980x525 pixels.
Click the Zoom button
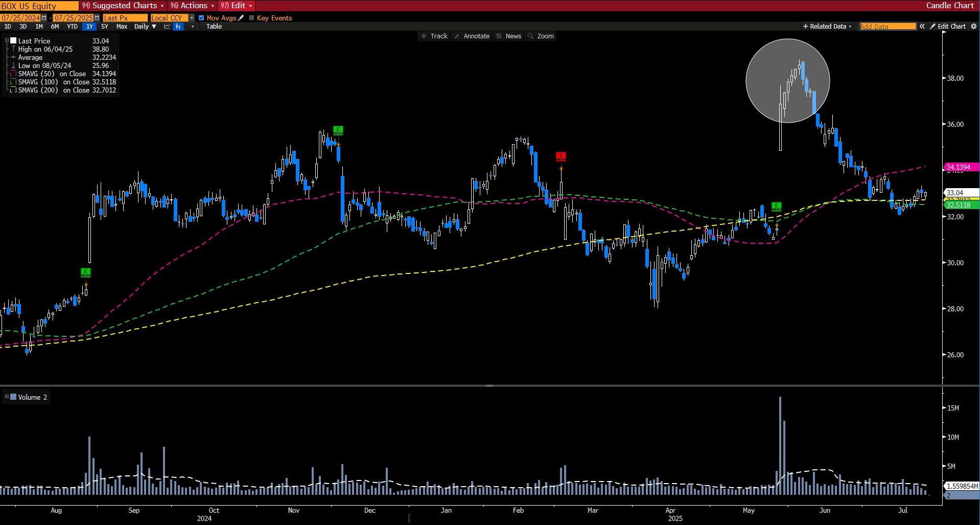click(541, 36)
